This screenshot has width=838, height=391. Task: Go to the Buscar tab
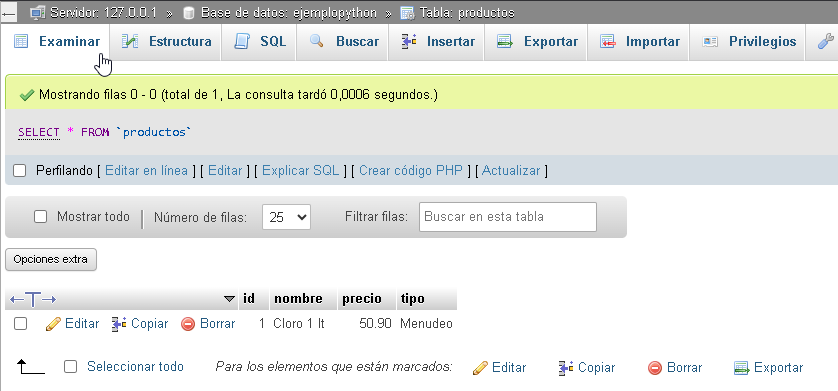click(344, 42)
